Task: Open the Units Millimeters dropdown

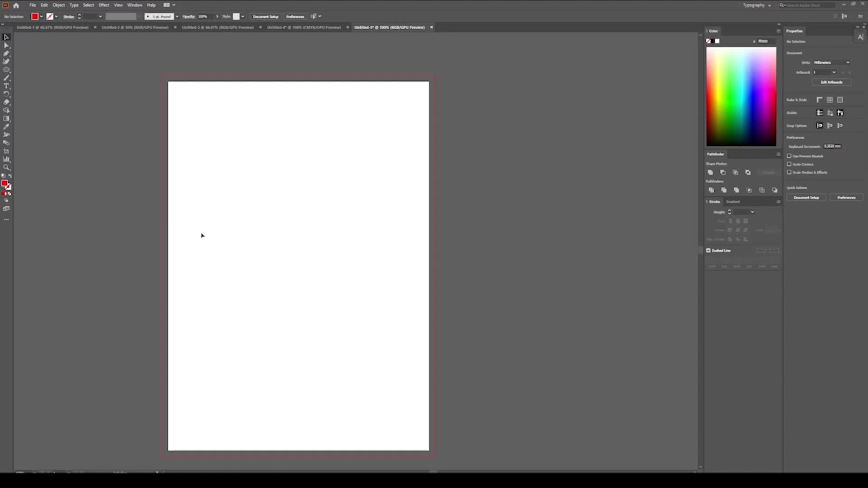Action: tap(832, 62)
